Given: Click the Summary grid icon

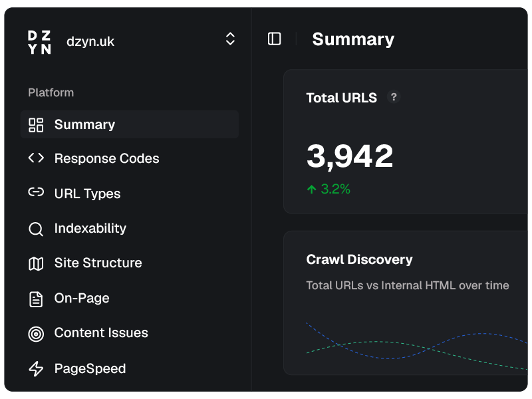Looking at the screenshot, I should click(x=36, y=125).
